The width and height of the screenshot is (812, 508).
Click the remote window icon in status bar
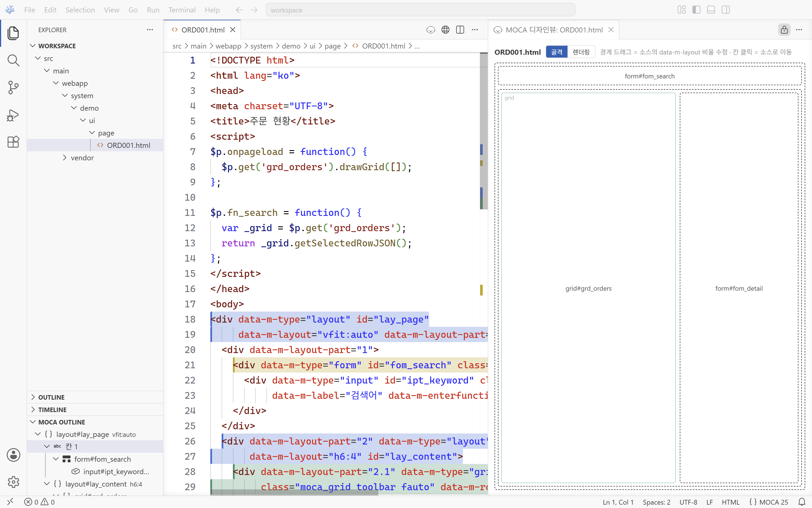(x=10, y=502)
